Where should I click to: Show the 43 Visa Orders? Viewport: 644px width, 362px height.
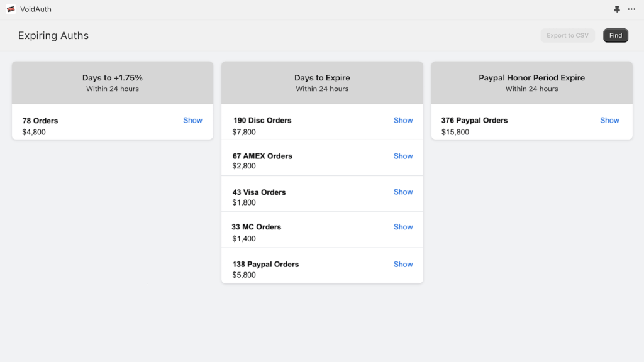[x=402, y=192]
